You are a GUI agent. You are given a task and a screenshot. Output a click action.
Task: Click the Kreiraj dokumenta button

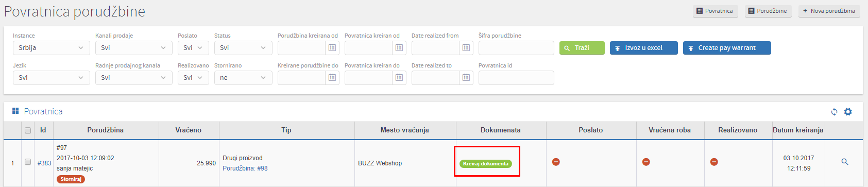pos(486,163)
